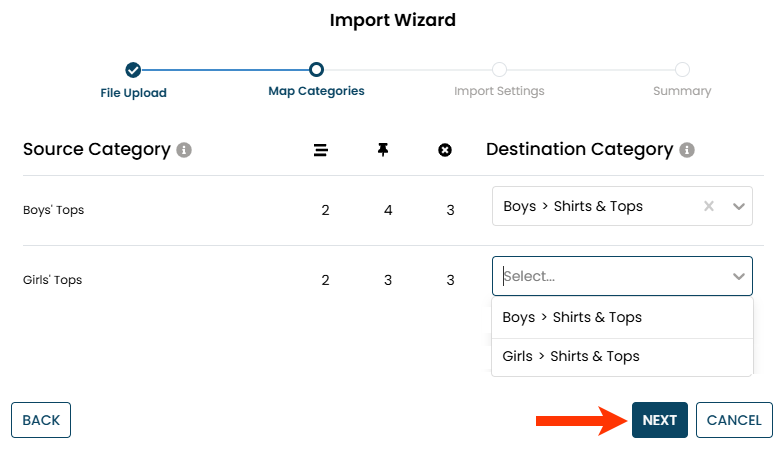Screen dimensions: 783x452
Task: Click the Select... search input field
Action: coord(610,276)
